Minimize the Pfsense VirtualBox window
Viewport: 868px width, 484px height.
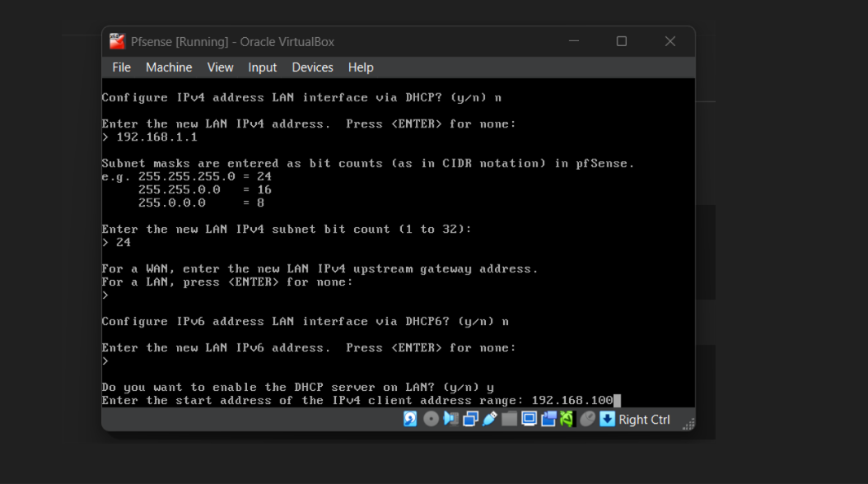pos(573,41)
